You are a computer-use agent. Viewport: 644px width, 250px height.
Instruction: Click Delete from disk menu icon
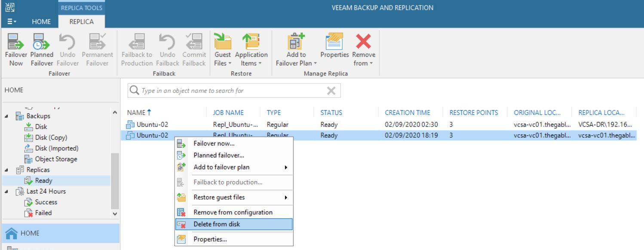point(181,224)
